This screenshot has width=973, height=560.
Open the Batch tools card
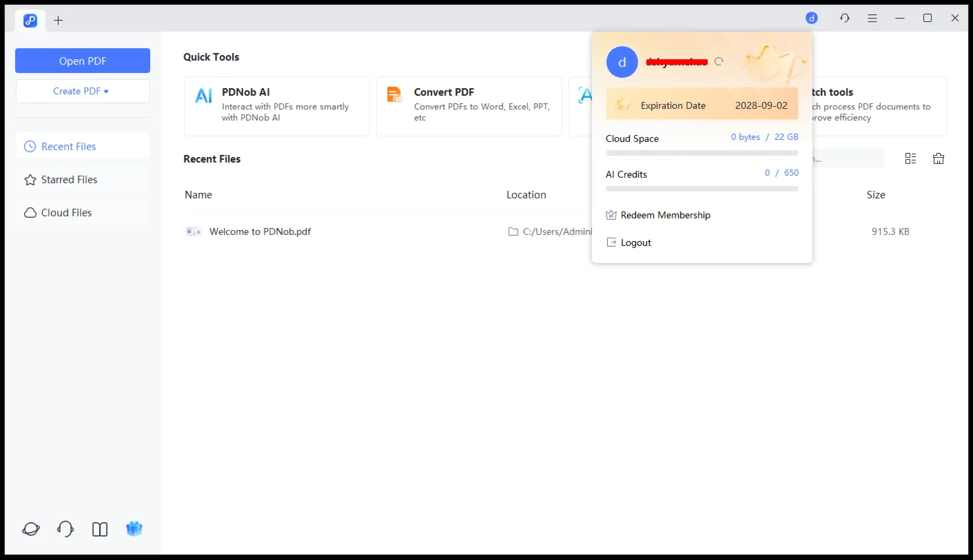tap(879, 106)
